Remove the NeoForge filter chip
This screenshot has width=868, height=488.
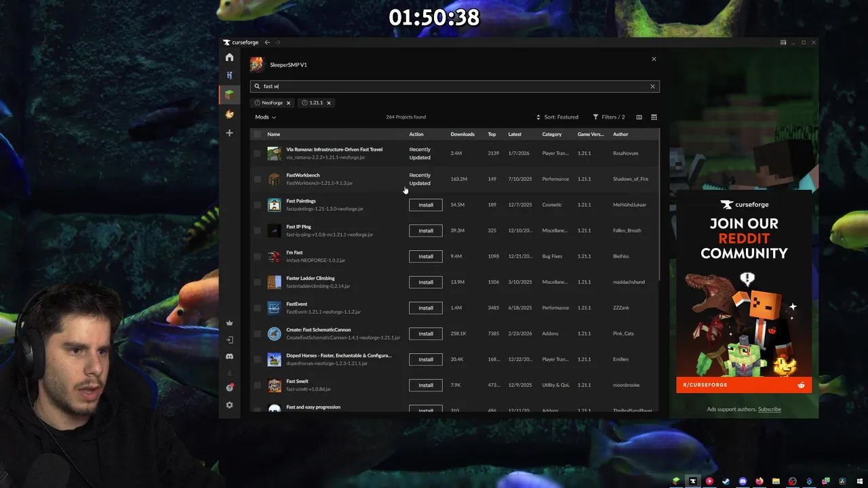[x=288, y=103]
